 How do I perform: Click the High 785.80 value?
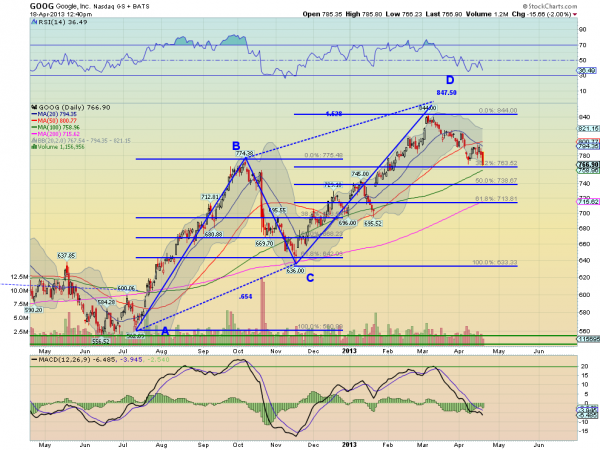(x=364, y=14)
